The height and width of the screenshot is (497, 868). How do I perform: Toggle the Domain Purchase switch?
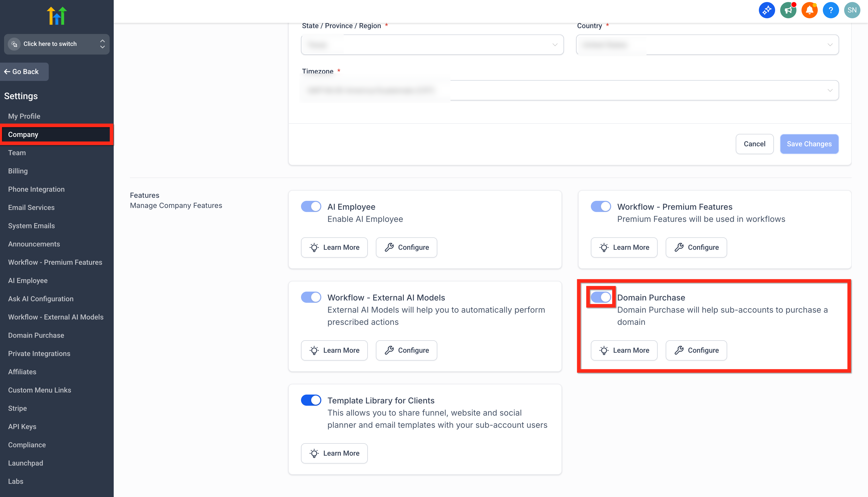pyautogui.click(x=600, y=297)
